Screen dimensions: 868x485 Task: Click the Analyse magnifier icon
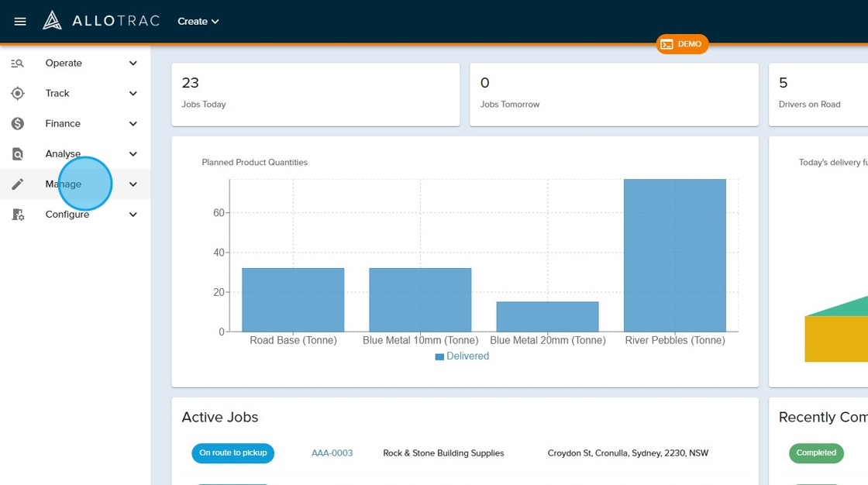(18, 154)
